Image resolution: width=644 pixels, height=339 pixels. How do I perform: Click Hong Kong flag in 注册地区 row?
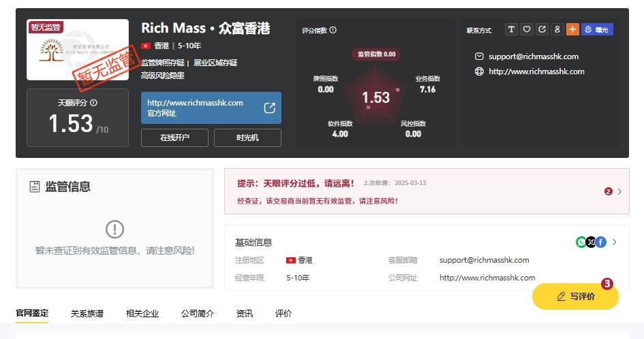click(x=291, y=260)
